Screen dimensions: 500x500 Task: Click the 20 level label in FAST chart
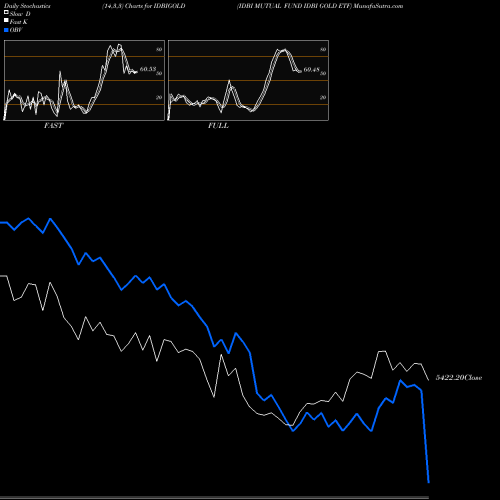click(159, 97)
